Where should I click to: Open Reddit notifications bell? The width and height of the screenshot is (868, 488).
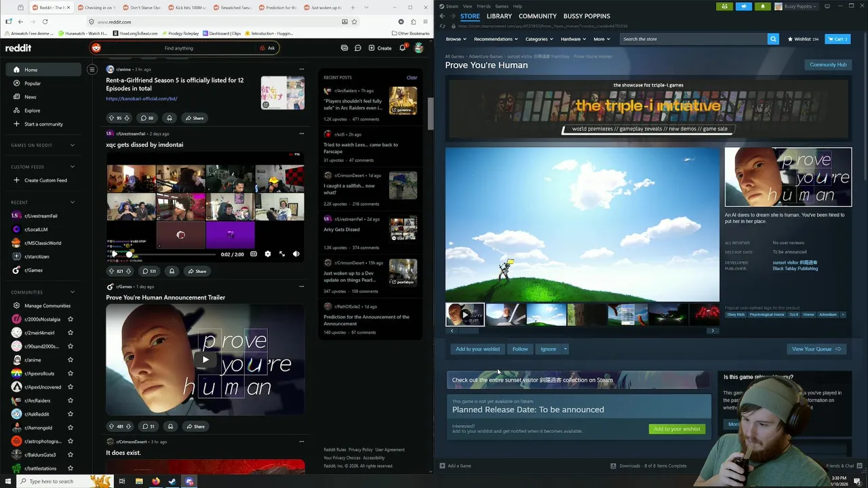[x=402, y=48]
